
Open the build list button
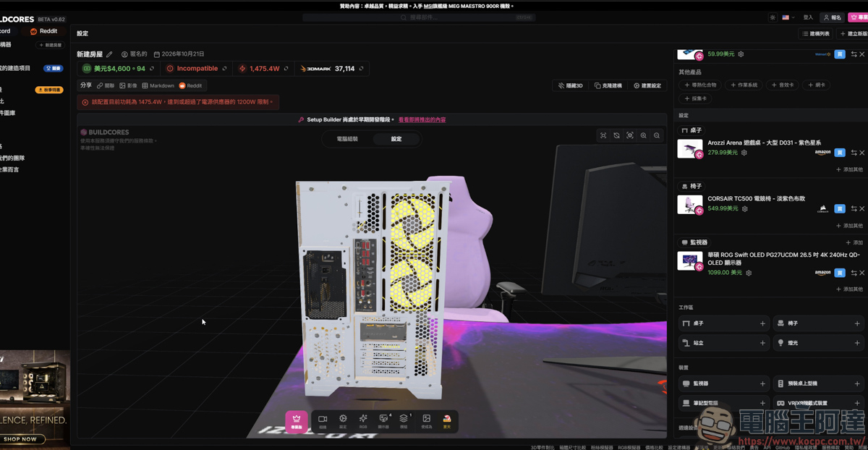coord(815,33)
